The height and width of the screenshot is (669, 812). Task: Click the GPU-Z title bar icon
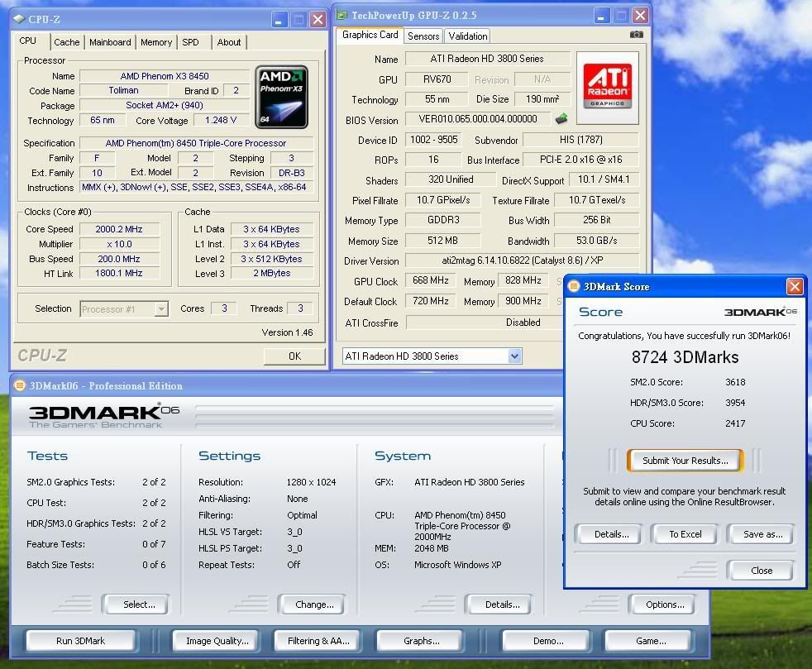[x=342, y=16]
